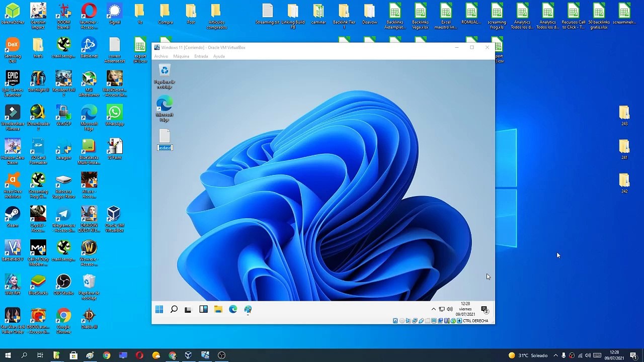This screenshot has width=644, height=362.
Task: Select the balenaEtcher desktop shortcut
Action: [x=13, y=14]
